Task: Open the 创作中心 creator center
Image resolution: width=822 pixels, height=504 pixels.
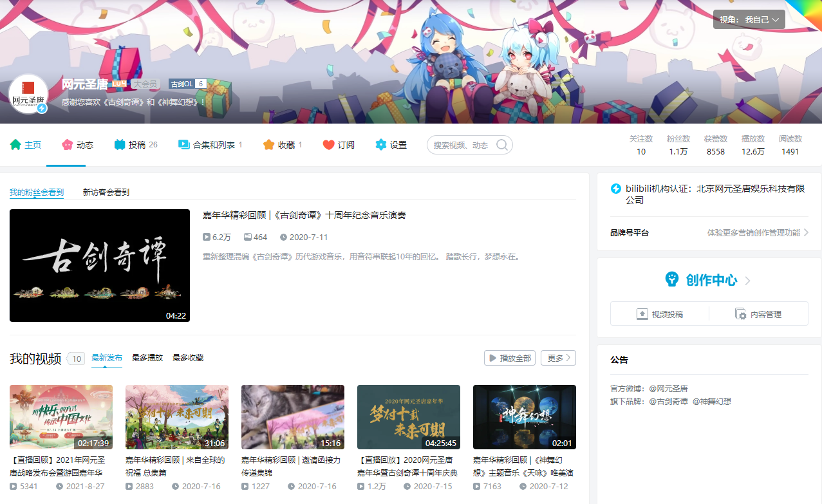Action: 711,280
